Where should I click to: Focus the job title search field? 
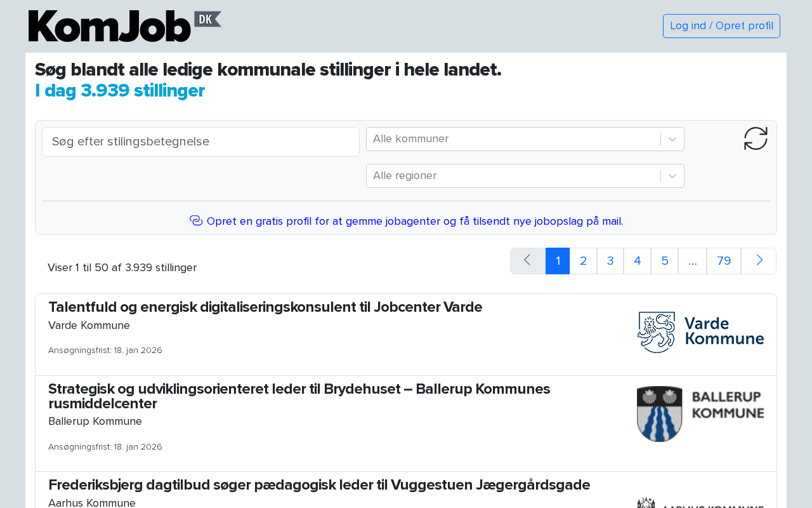point(200,142)
